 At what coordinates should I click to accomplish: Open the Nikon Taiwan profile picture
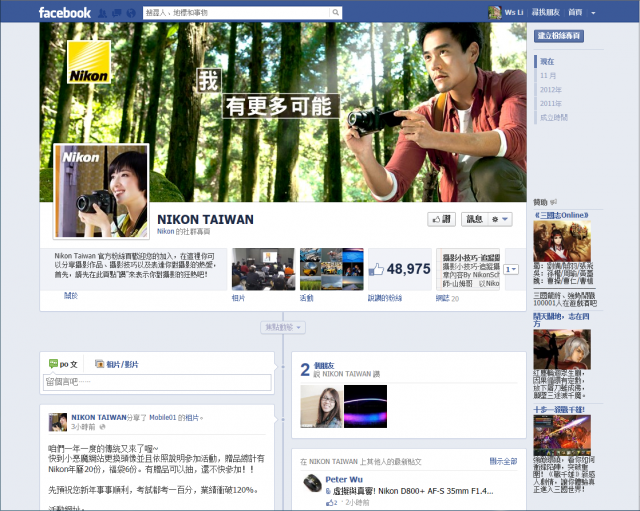tap(101, 191)
